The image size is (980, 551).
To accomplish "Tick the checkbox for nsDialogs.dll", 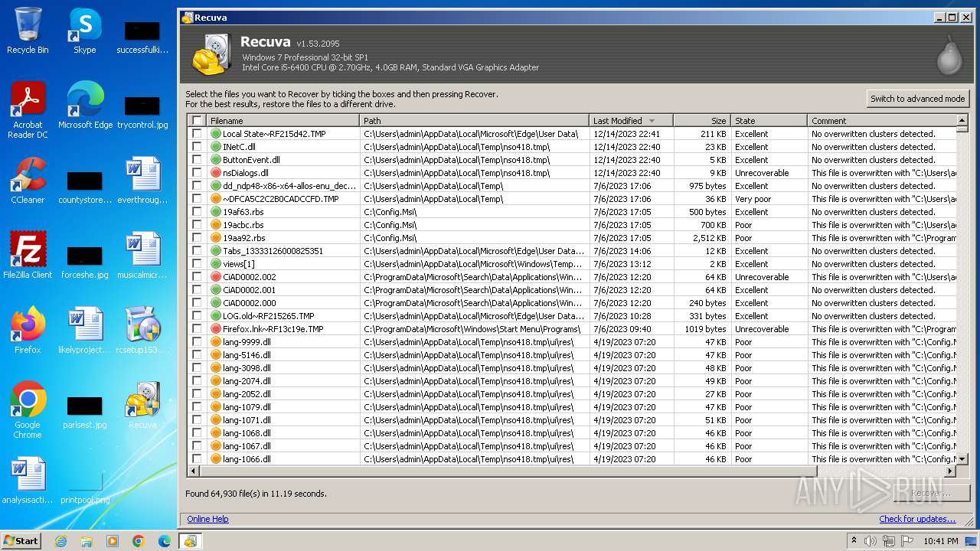I will coord(197,173).
